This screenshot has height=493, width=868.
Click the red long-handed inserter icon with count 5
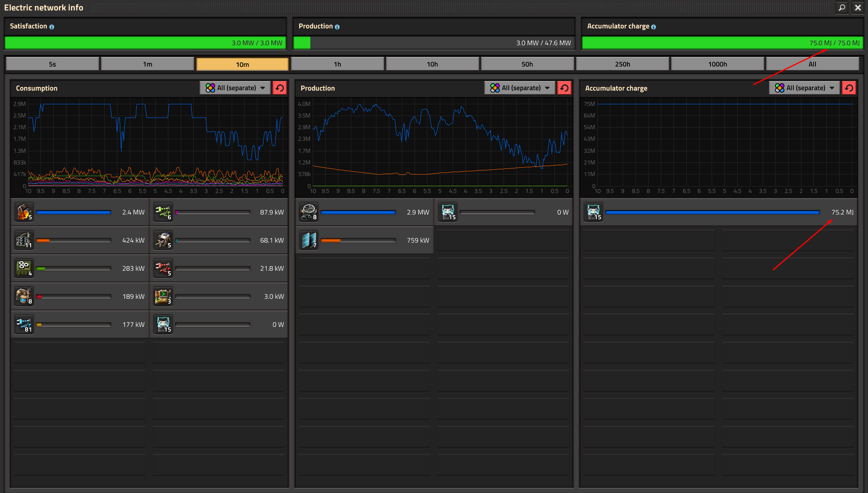163,268
